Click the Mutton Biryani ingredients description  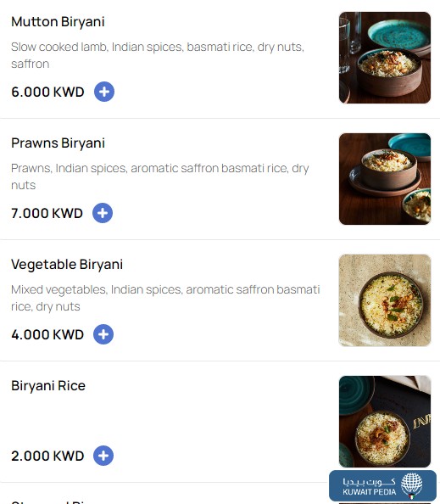tap(158, 55)
